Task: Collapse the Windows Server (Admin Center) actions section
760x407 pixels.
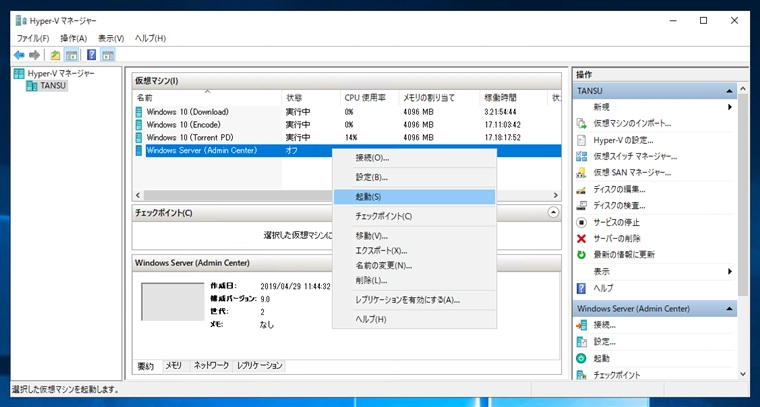Action: pos(729,309)
